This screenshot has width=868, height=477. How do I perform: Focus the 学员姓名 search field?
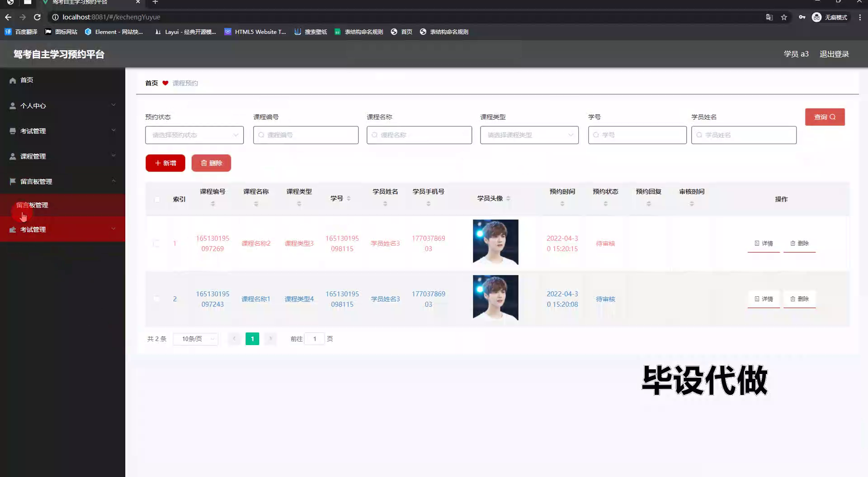(744, 135)
